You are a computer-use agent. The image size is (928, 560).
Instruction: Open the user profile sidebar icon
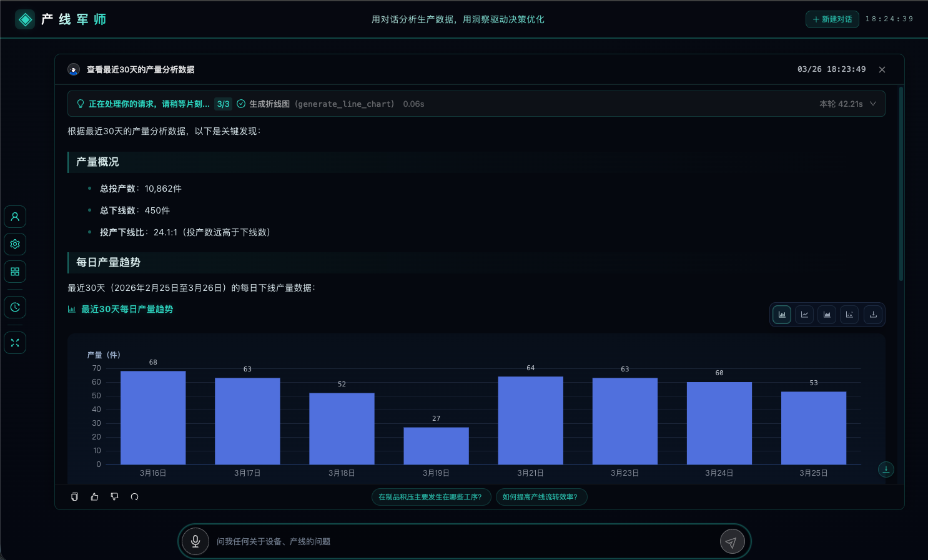click(15, 217)
